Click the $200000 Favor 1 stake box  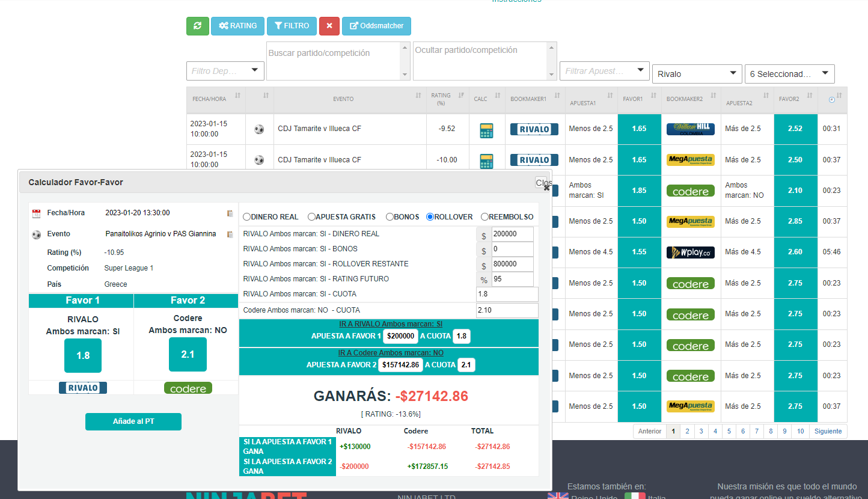pyautogui.click(x=400, y=337)
